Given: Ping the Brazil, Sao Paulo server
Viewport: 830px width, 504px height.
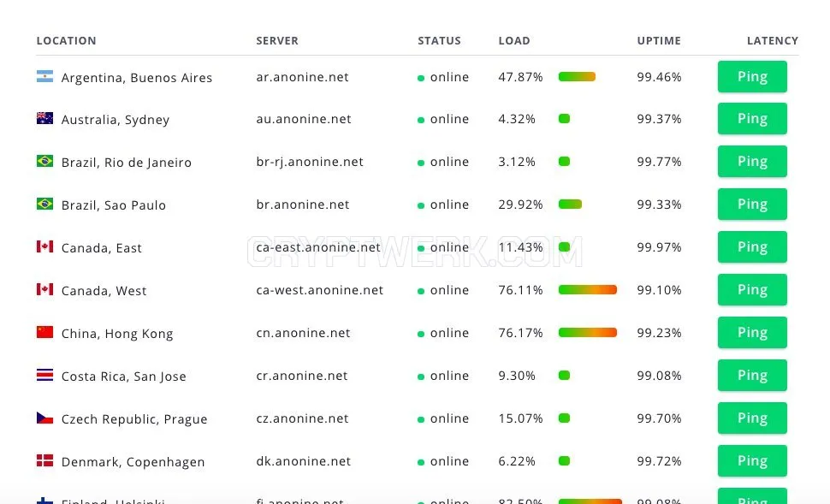Looking at the screenshot, I should pos(752,205).
